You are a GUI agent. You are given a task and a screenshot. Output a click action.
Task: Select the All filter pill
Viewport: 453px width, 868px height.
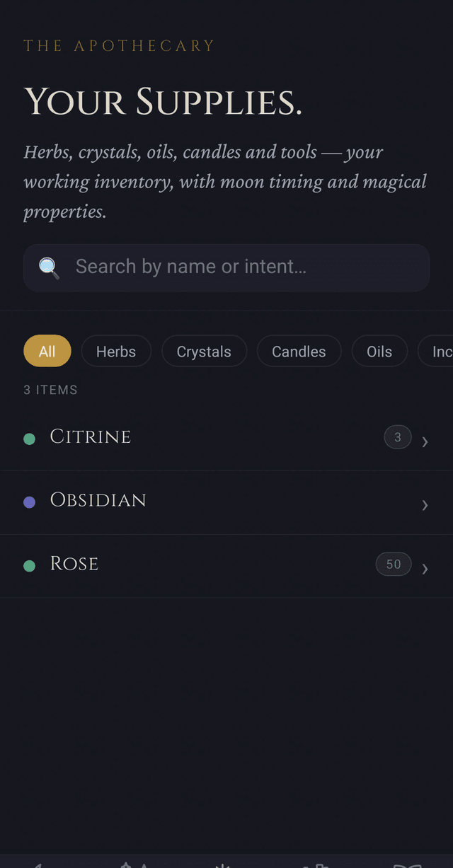[x=47, y=351]
